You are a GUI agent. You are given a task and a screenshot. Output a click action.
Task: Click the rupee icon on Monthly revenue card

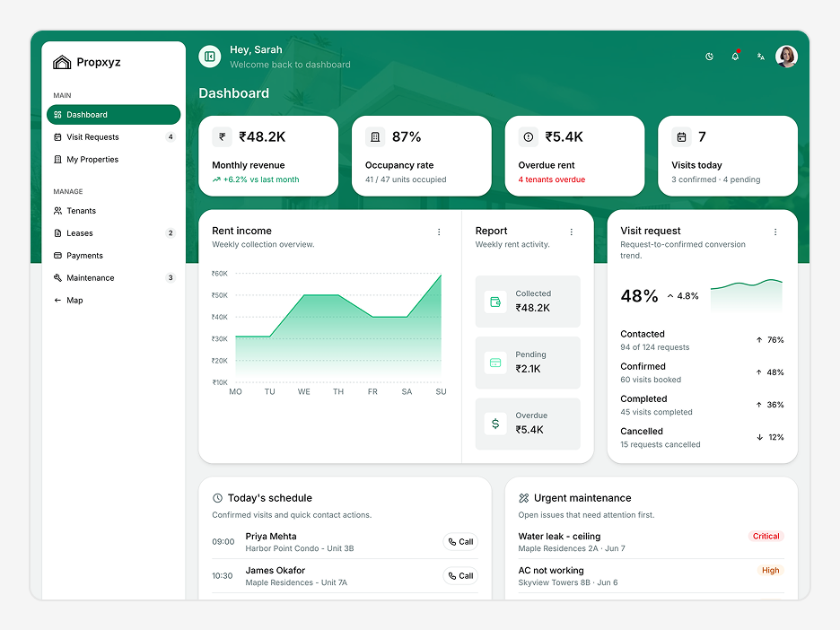222,137
